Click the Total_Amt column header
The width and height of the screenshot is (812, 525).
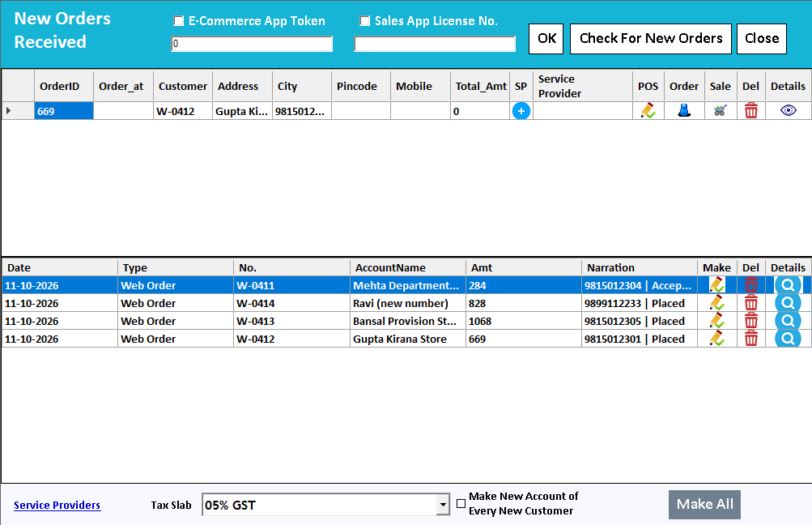click(481, 86)
